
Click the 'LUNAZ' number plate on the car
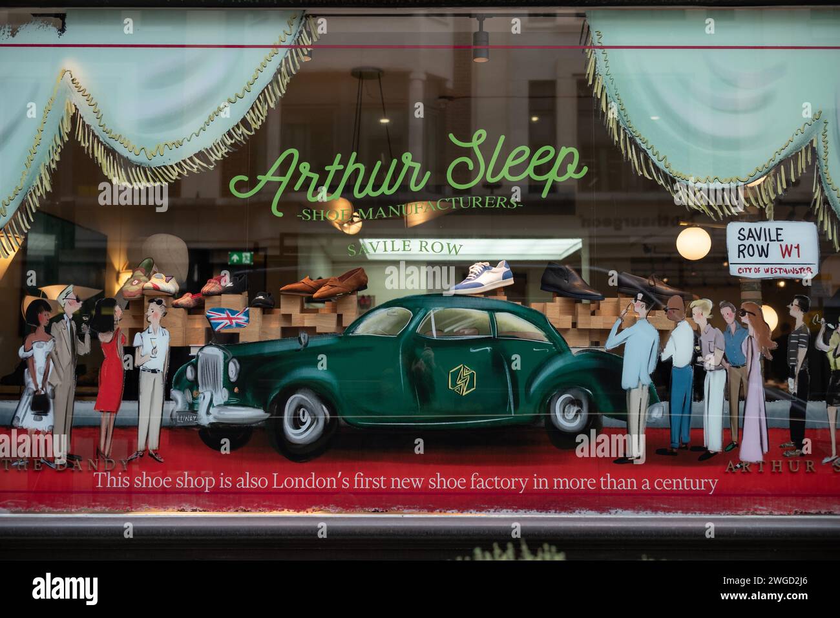point(187,418)
